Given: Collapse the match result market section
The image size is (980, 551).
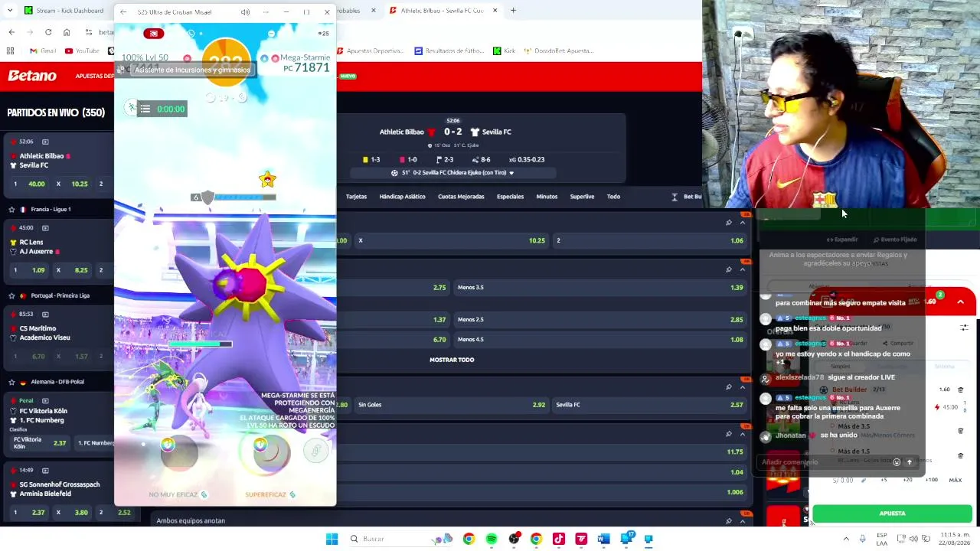Looking at the screenshot, I should (x=743, y=223).
